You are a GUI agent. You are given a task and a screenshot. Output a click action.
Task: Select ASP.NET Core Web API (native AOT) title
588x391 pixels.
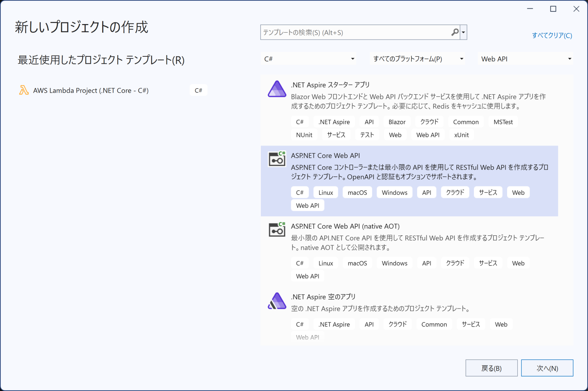coord(346,226)
